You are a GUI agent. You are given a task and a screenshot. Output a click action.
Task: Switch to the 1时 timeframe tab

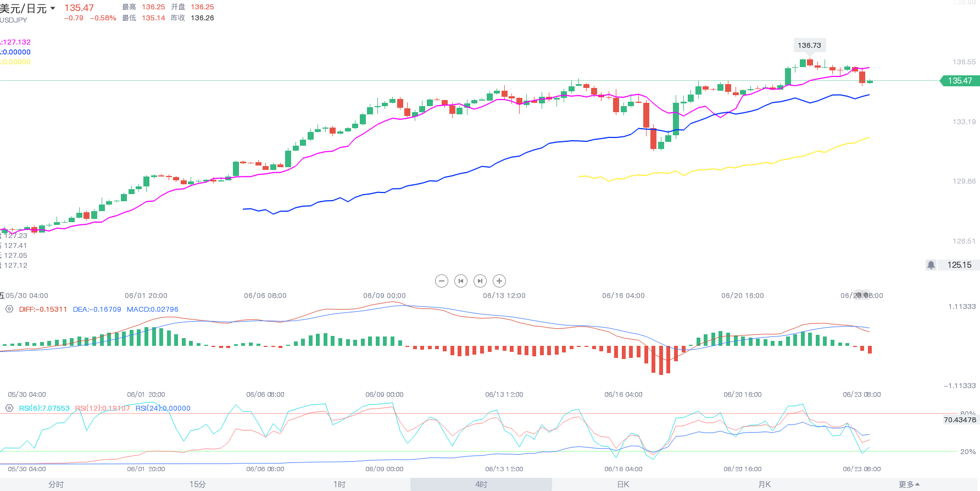339,484
